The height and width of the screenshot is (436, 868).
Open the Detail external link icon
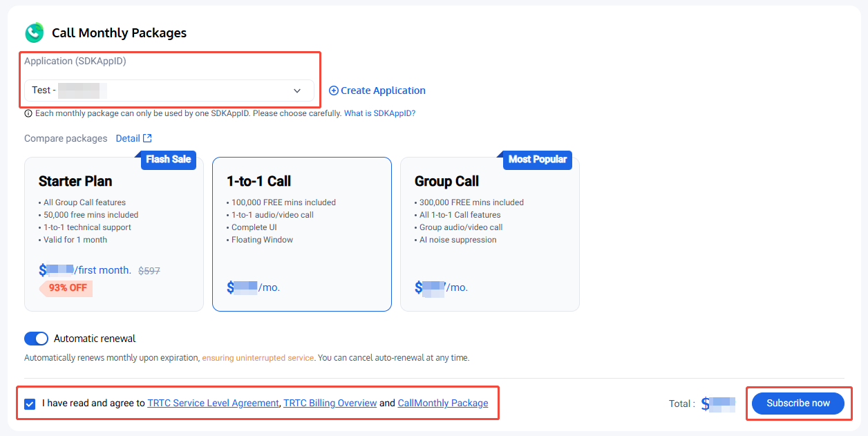point(147,138)
